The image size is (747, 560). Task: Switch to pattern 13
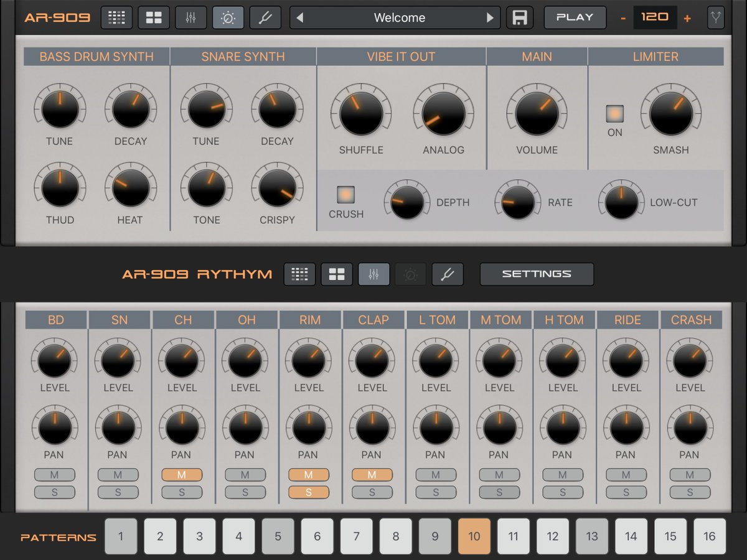(592, 536)
